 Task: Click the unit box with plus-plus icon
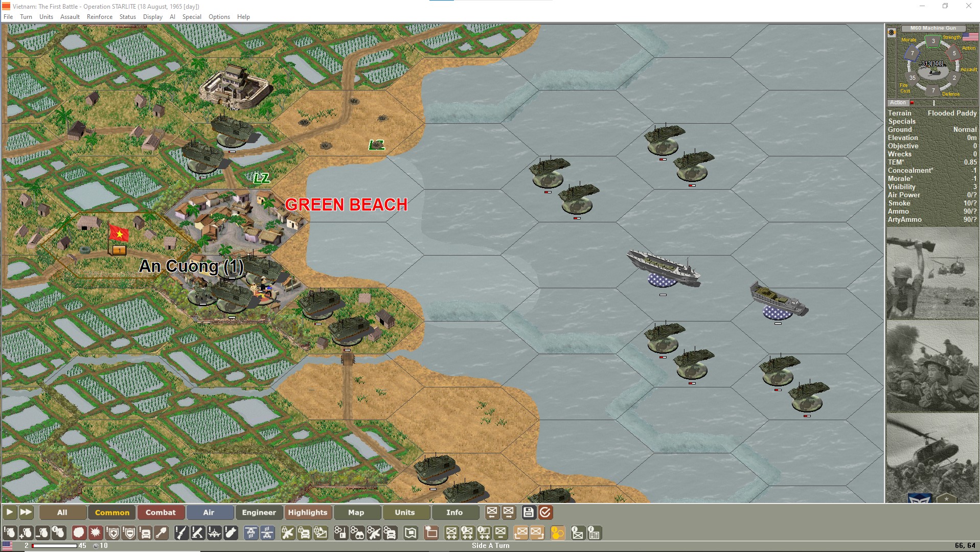(451, 533)
